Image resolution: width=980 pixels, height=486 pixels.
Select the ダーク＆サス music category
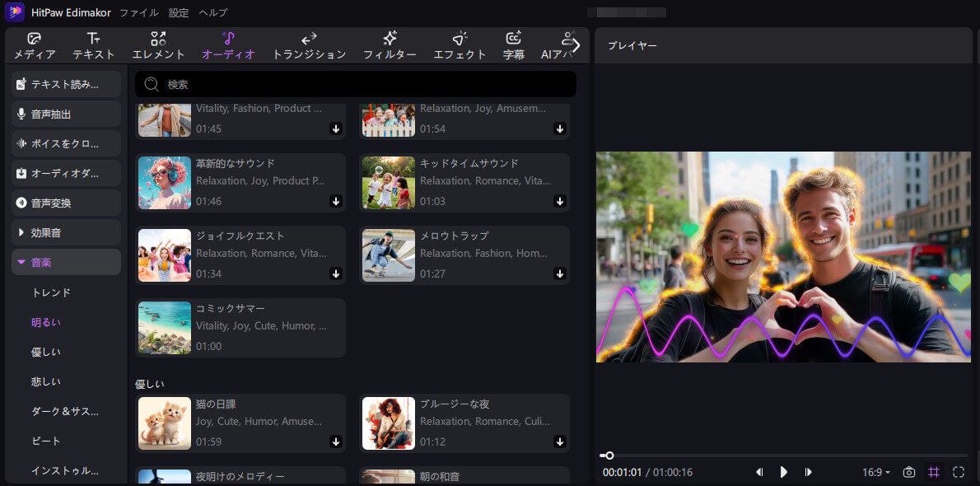[x=65, y=411]
